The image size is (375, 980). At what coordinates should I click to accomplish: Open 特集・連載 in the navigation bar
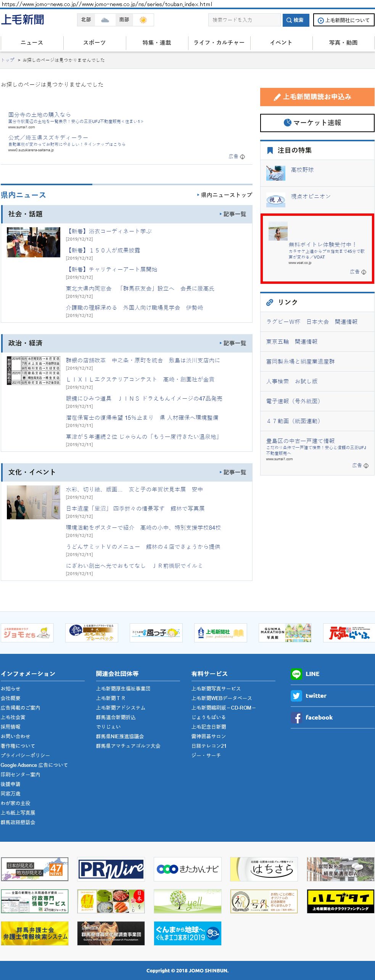(x=157, y=43)
